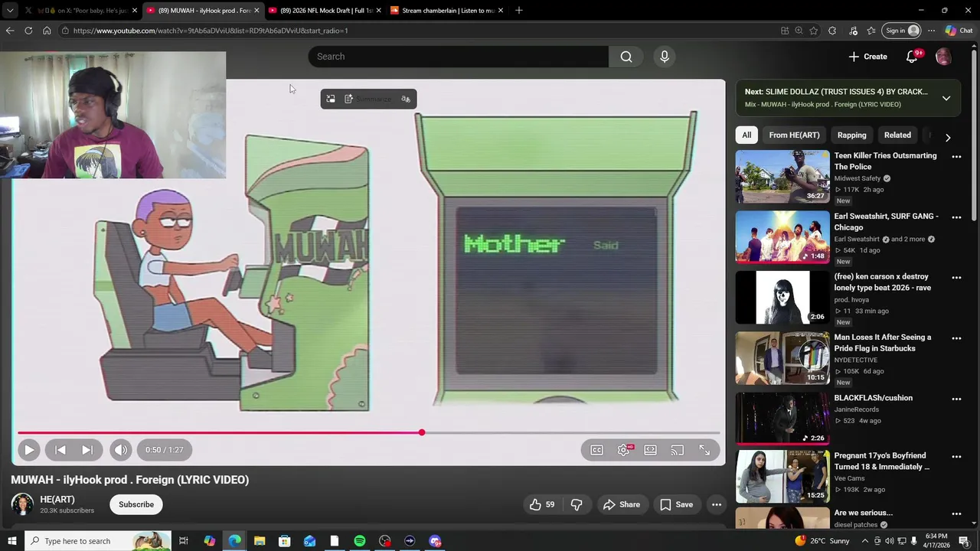This screenshot has height=551, width=980.
Task: Click the taskbar search box
Action: pyautogui.click(x=97, y=541)
